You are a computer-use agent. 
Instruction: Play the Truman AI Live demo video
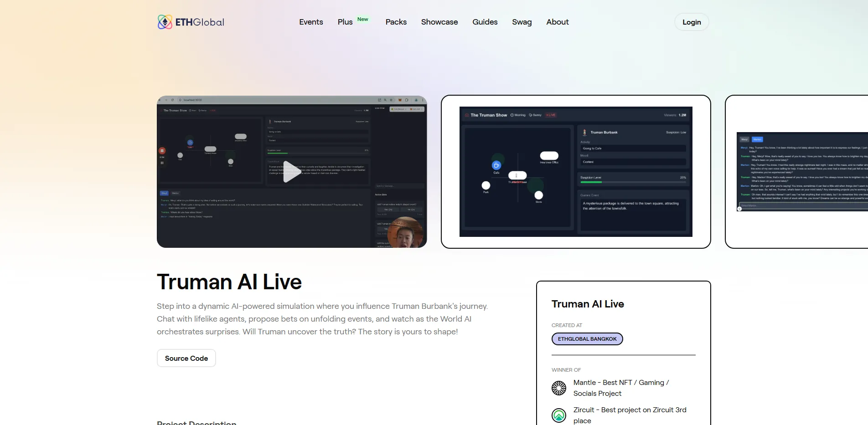click(292, 172)
